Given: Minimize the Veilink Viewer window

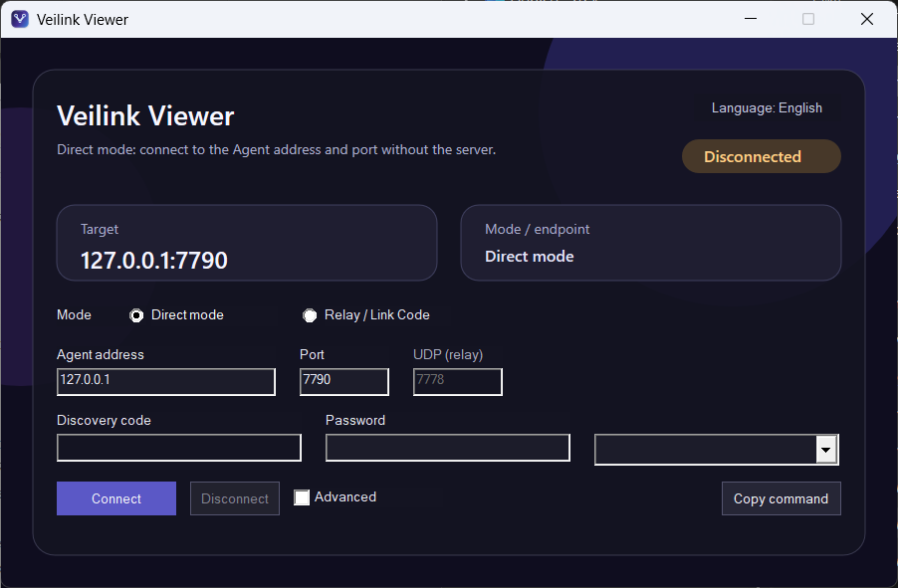Looking at the screenshot, I should (x=751, y=19).
